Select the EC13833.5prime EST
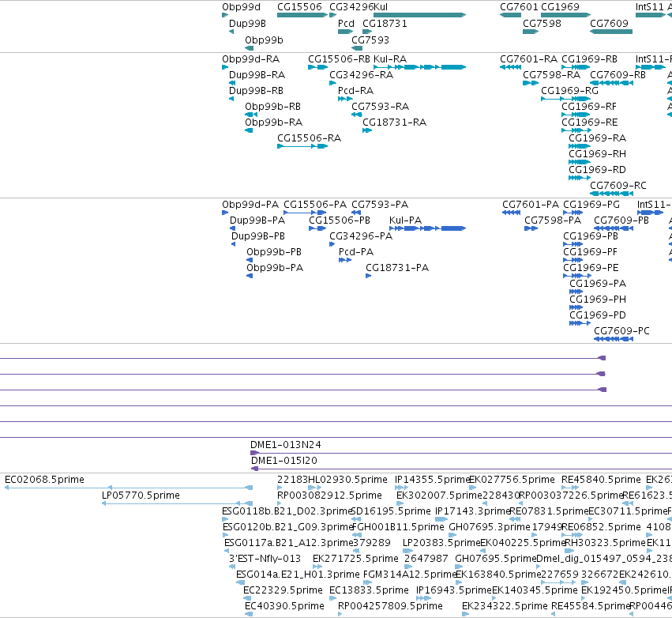 point(333,599)
